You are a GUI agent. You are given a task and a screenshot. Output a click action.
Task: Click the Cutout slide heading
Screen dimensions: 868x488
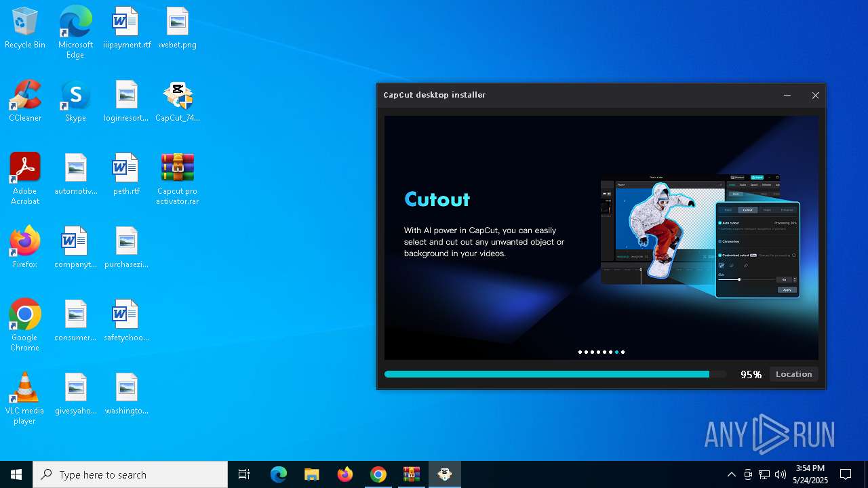tap(437, 199)
